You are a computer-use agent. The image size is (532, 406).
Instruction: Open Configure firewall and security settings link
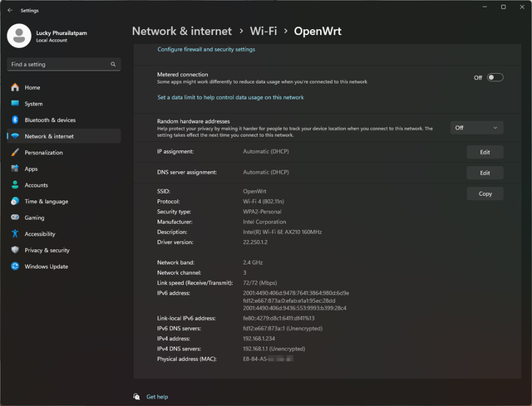(206, 50)
